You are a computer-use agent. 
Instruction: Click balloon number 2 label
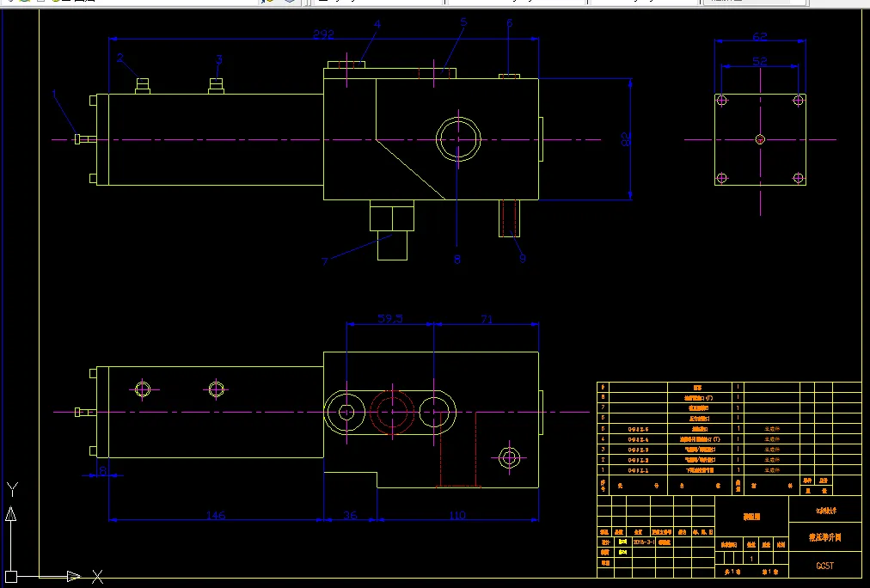pos(119,58)
